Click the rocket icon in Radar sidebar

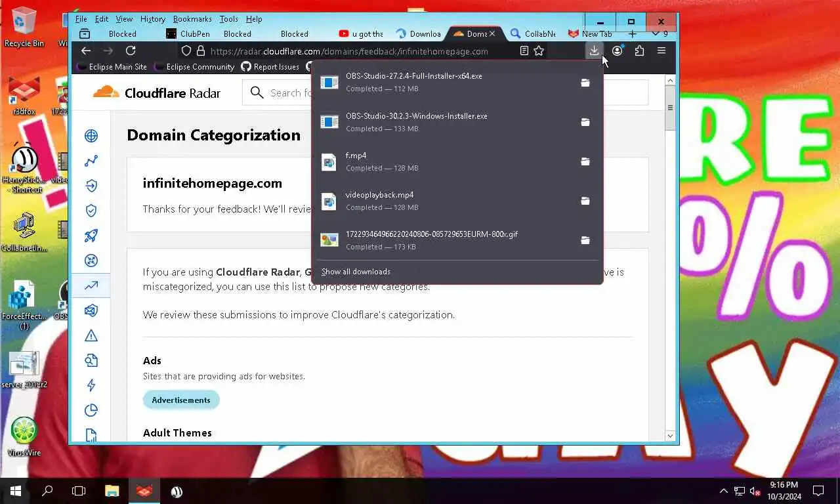point(91,236)
